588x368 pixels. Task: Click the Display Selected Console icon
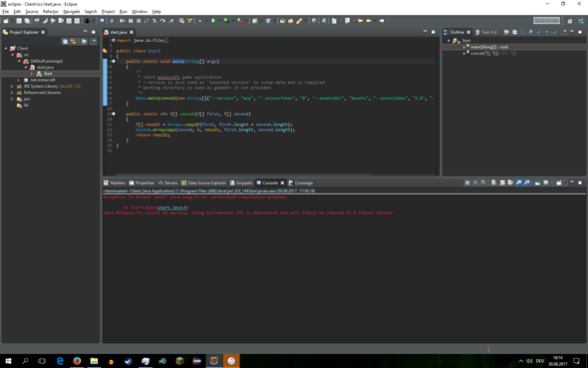pos(545,183)
